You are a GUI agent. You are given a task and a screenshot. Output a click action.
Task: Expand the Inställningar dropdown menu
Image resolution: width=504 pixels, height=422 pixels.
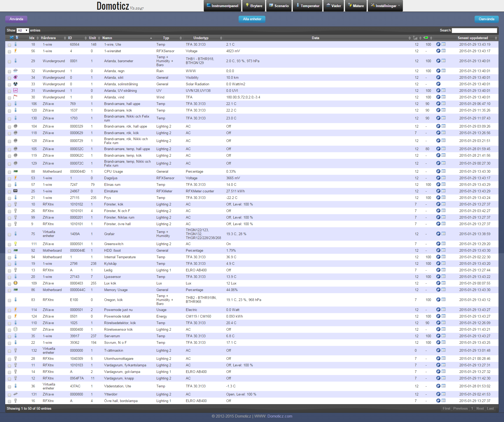[x=385, y=6]
